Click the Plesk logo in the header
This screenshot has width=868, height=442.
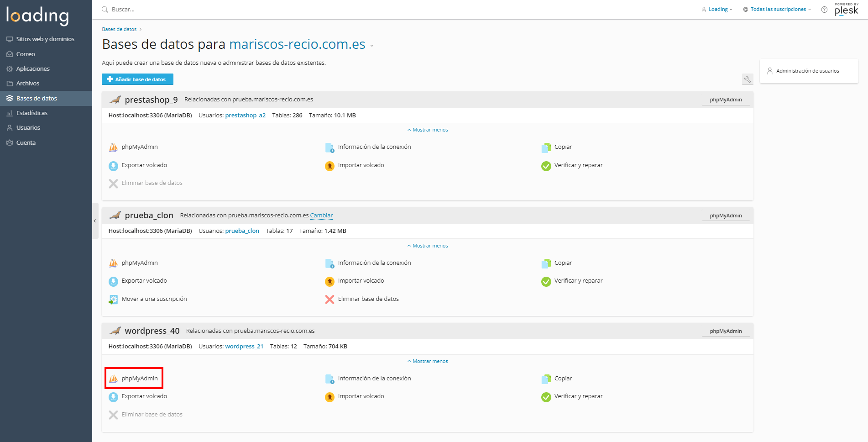847,9
